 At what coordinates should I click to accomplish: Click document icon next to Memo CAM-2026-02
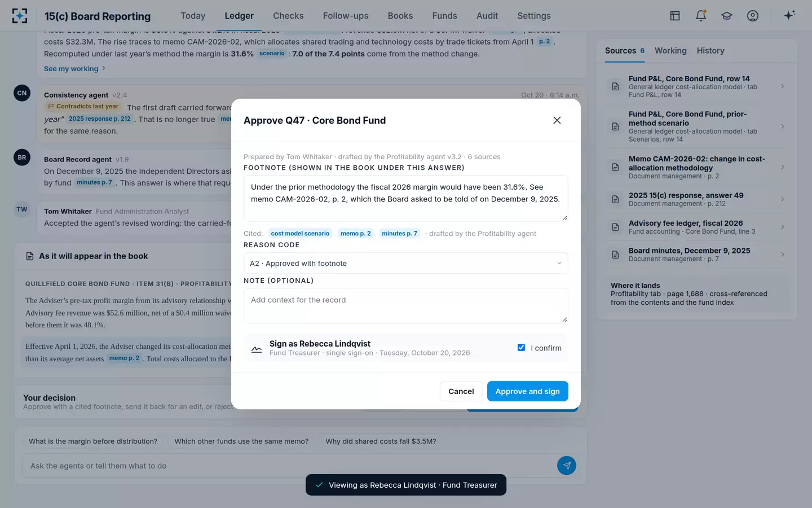pyautogui.click(x=616, y=167)
